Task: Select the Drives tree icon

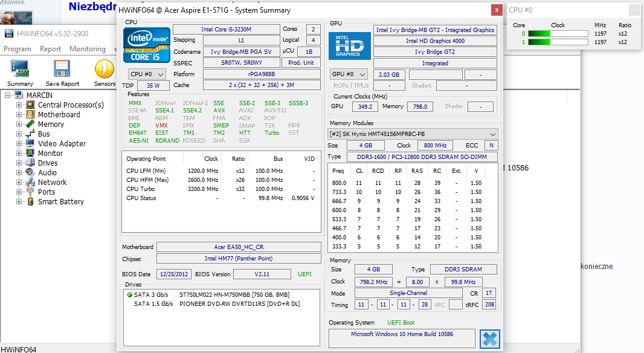Action: click(30, 163)
